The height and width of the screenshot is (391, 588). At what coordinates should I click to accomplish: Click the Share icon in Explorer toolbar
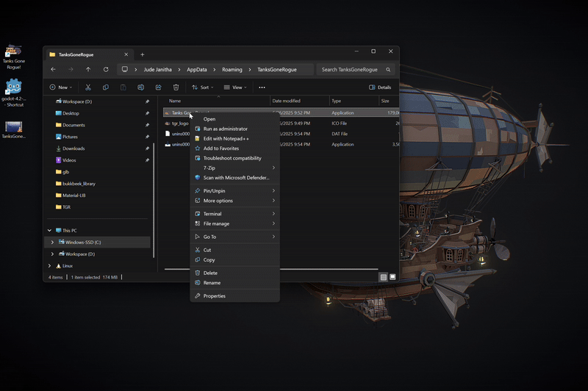158,87
